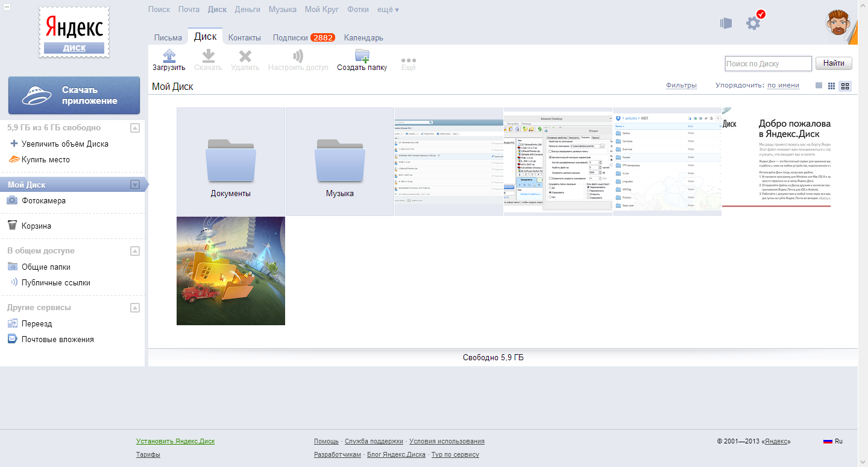Click the Яндекс copyright link in footer

[776, 441]
